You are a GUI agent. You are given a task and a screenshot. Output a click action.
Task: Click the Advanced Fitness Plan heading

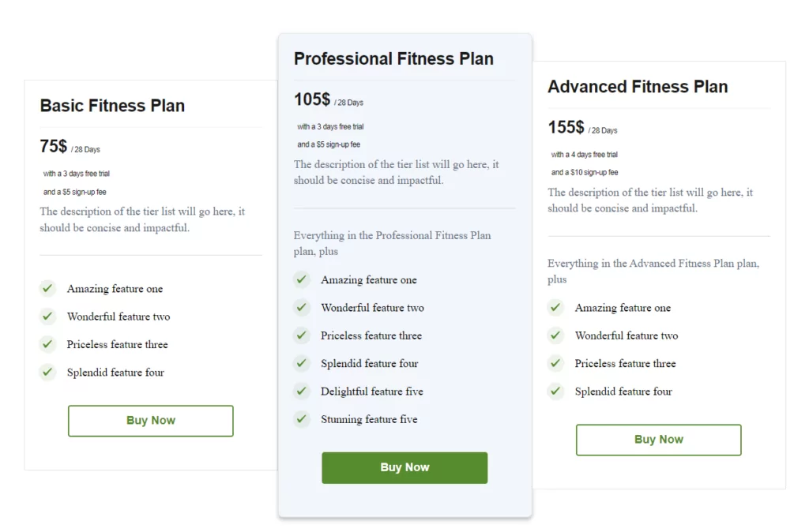pyautogui.click(x=638, y=87)
